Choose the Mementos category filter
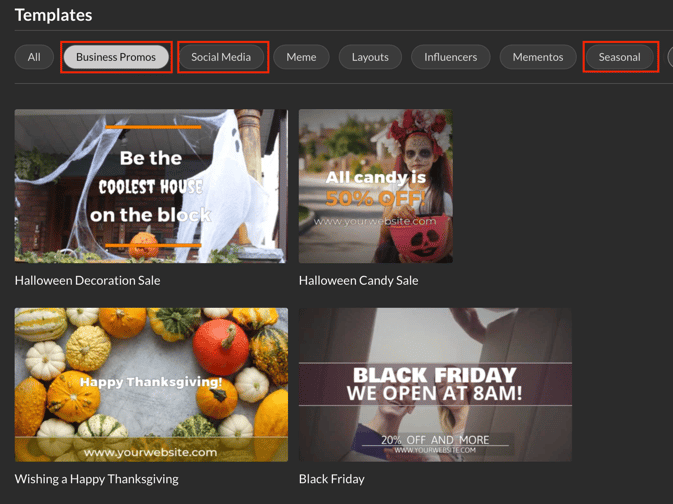The height and width of the screenshot is (504, 673). [x=538, y=57]
